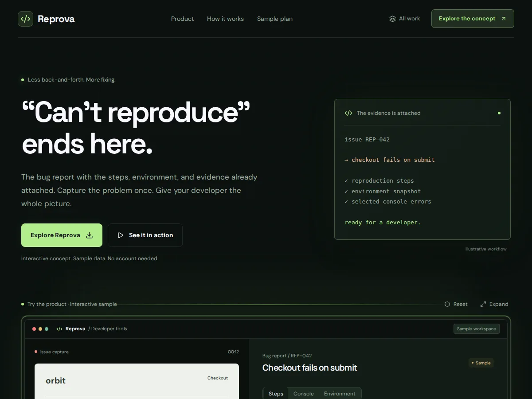Click the yellow window dot in sample app

pos(40,329)
